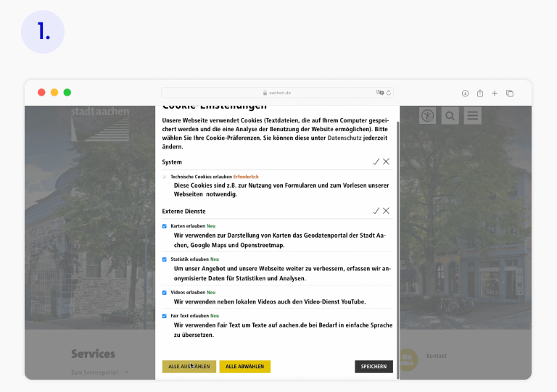Screen dimensions: 557x392
Task: Open the accessibility icon on the page
Action: [x=427, y=116]
